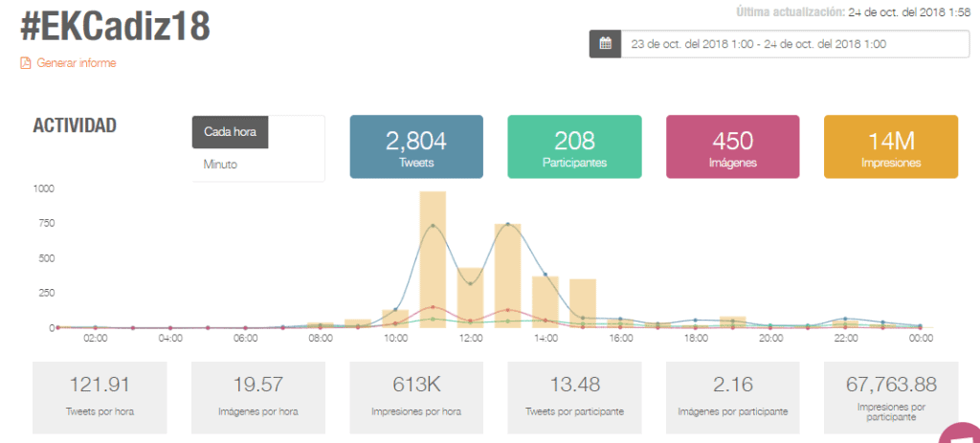Click the 15:00 bar in chart
Image resolution: width=980 pixels, height=443 pixels.
coord(583,303)
